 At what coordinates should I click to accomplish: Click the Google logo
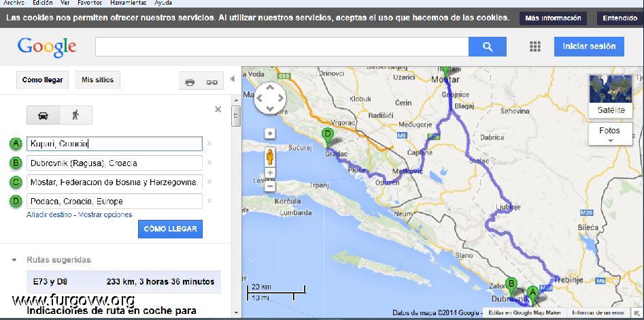point(46,47)
